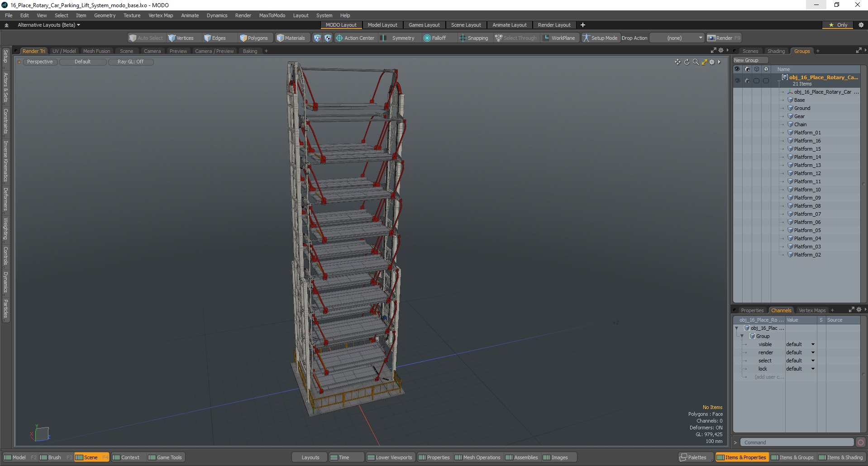Open Mesh Operations panel
Viewport: 868px width, 466px height.
pos(477,457)
